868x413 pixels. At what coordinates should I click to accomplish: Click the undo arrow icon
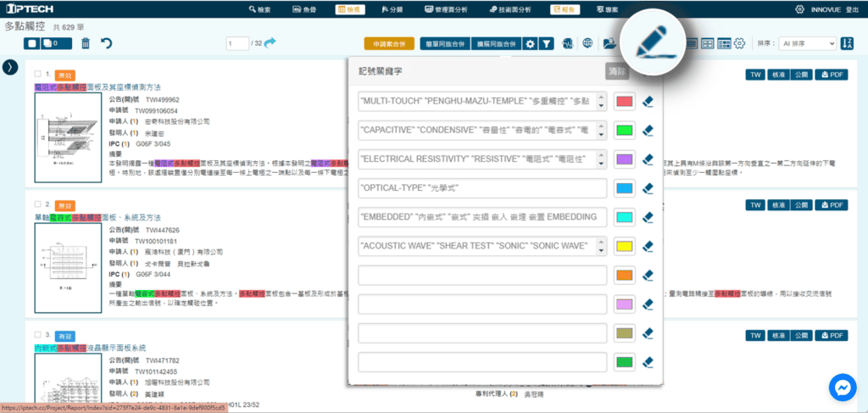(x=106, y=43)
